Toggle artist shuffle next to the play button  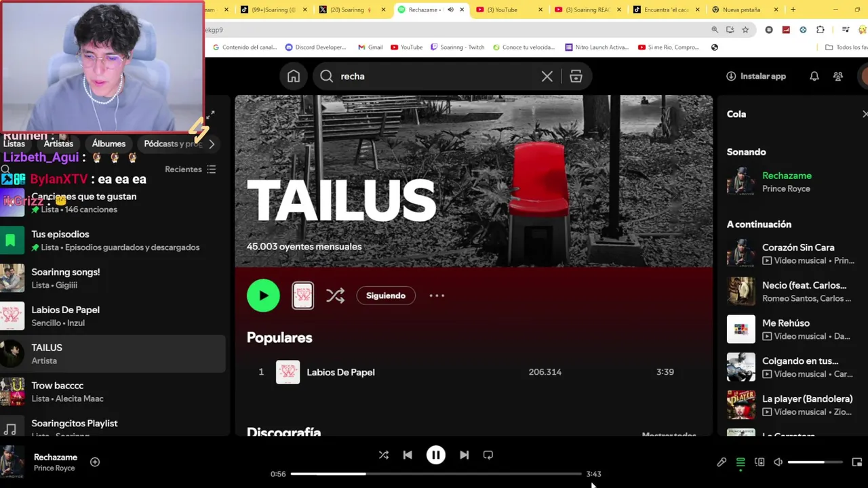[x=335, y=296]
